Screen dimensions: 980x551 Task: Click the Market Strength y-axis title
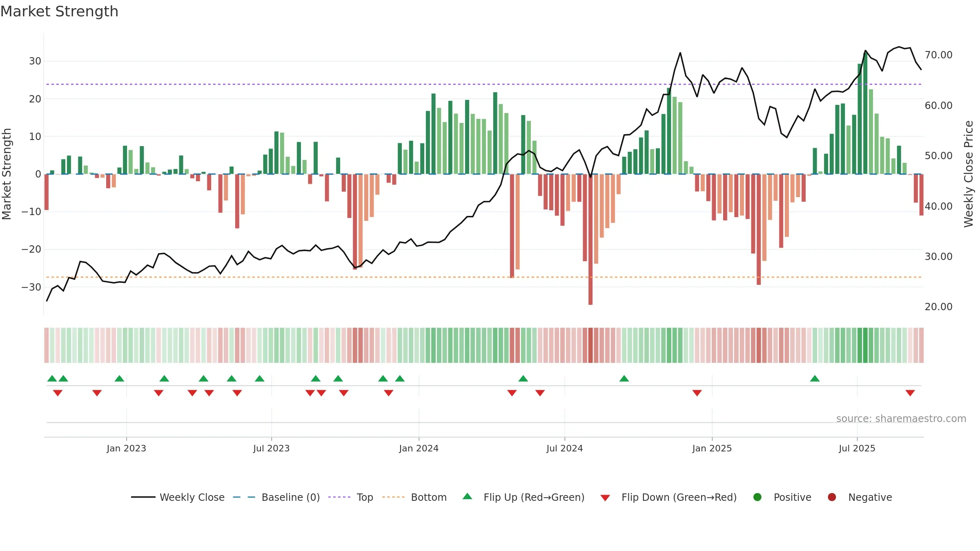click(x=7, y=174)
